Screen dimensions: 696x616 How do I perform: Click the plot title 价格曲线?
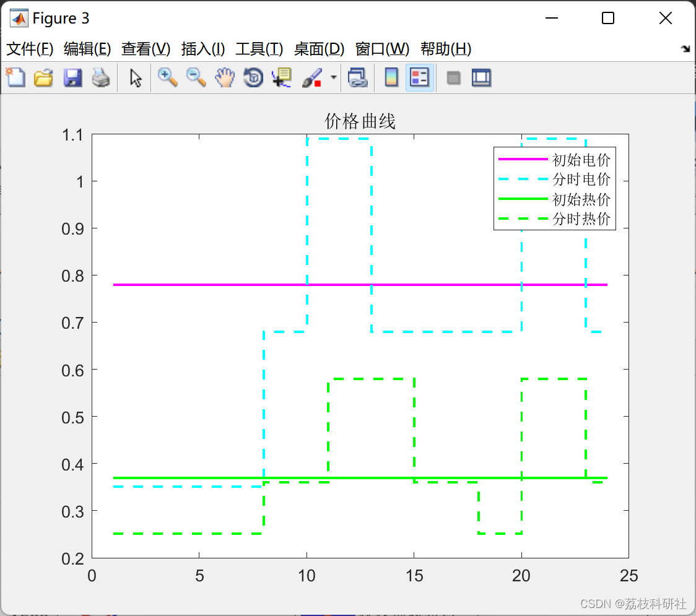tap(360, 121)
